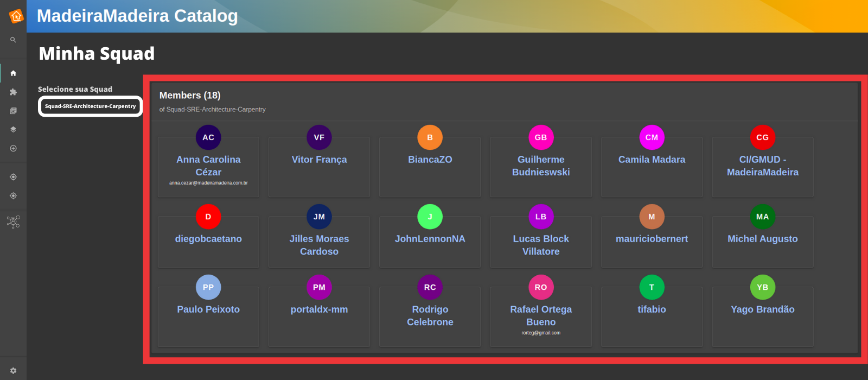Open the diegobcaetano member link
Viewport: 868px width, 380px height.
tap(208, 239)
